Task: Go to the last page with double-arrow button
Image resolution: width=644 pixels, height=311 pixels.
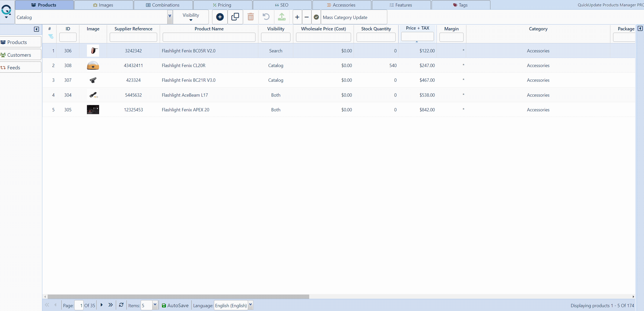Action: (x=111, y=305)
